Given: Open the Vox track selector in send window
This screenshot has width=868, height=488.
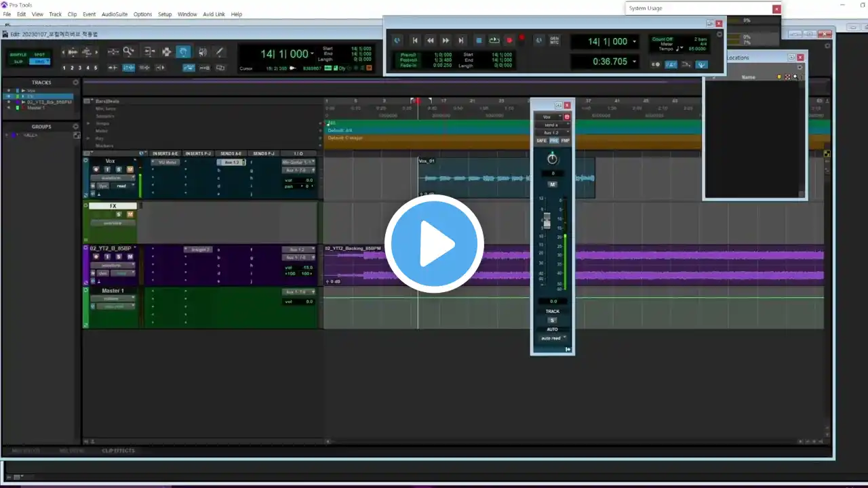Looking at the screenshot, I should (549, 117).
